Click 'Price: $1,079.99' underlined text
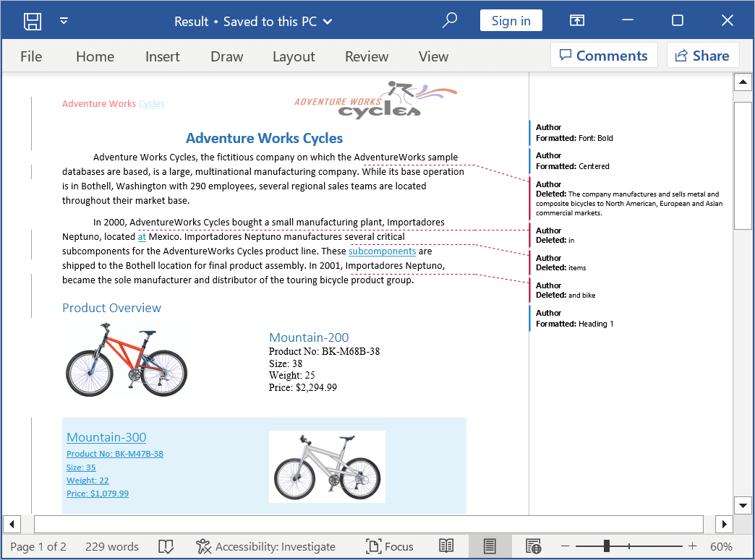This screenshot has height=560, width=755. click(98, 493)
